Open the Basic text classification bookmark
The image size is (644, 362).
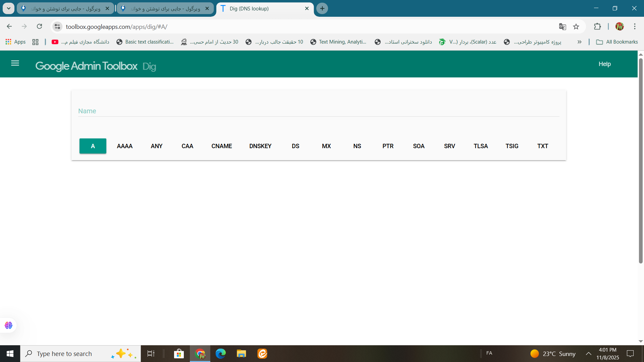[145, 42]
